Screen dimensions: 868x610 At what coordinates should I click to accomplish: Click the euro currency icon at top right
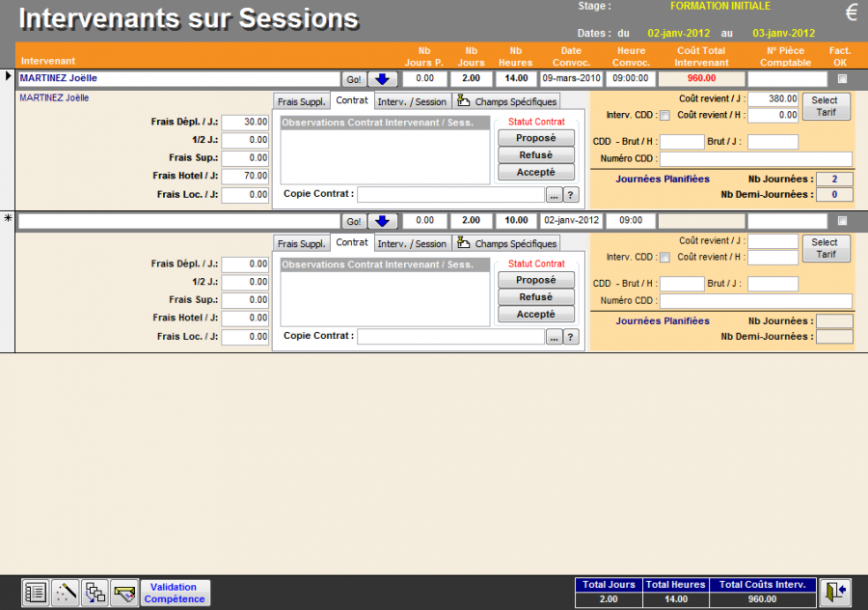pyautogui.click(x=851, y=13)
